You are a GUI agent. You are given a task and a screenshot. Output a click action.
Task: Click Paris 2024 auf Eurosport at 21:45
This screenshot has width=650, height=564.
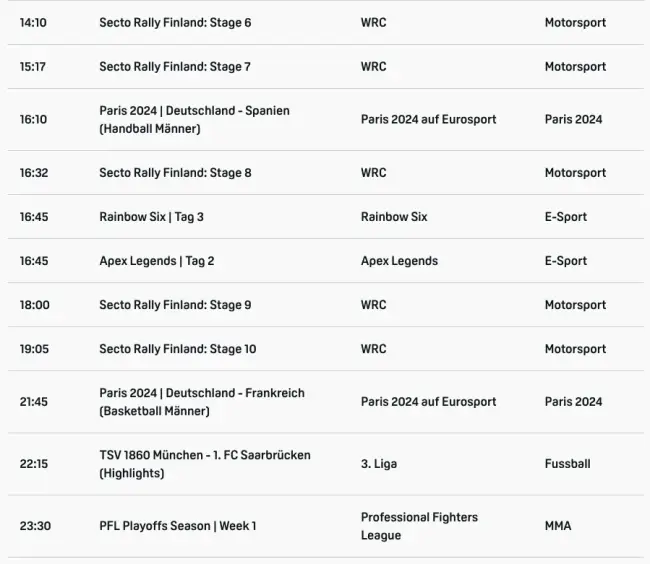click(x=428, y=402)
